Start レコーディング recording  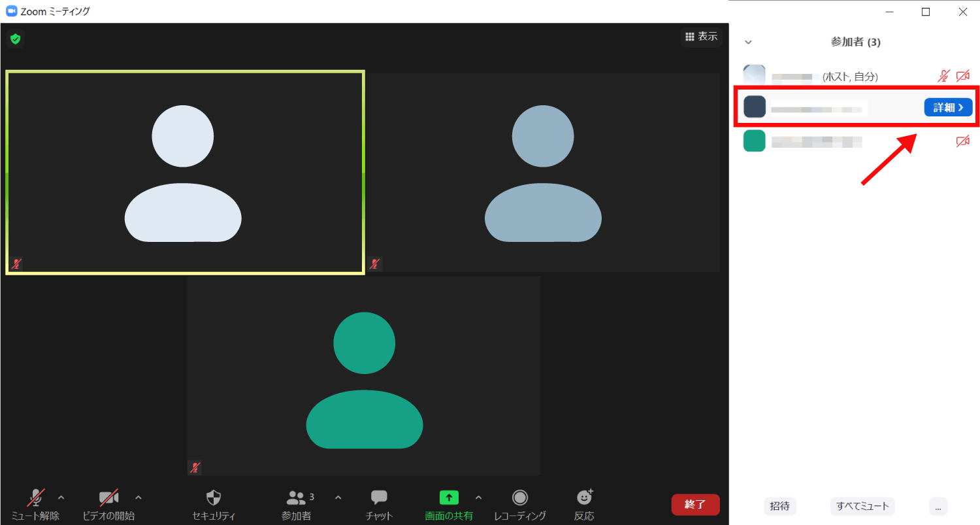(x=520, y=505)
